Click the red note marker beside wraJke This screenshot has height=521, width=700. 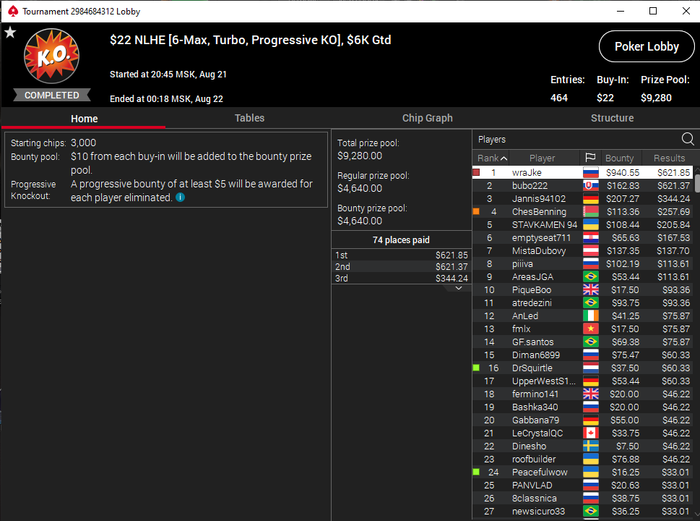coord(476,172)
